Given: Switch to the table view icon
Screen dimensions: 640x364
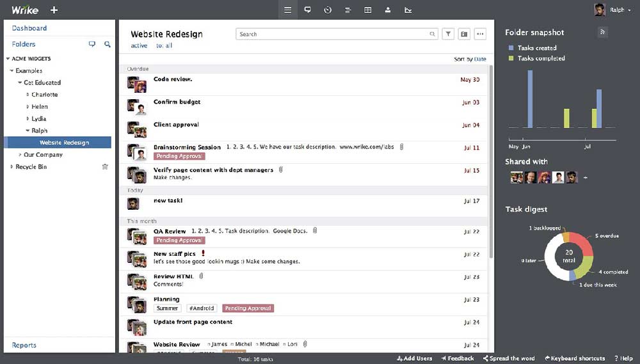Looking at the screenshot, I should [368, 10].
